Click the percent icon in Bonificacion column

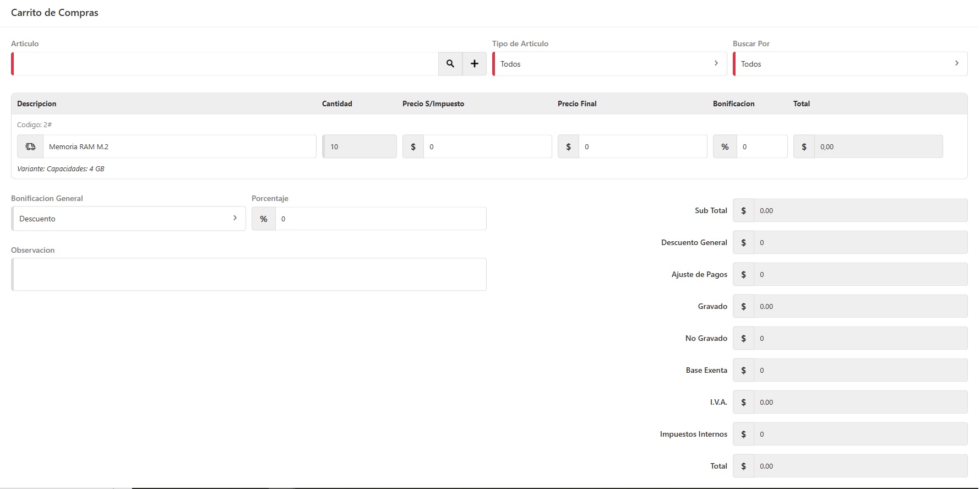click(725, 147)
